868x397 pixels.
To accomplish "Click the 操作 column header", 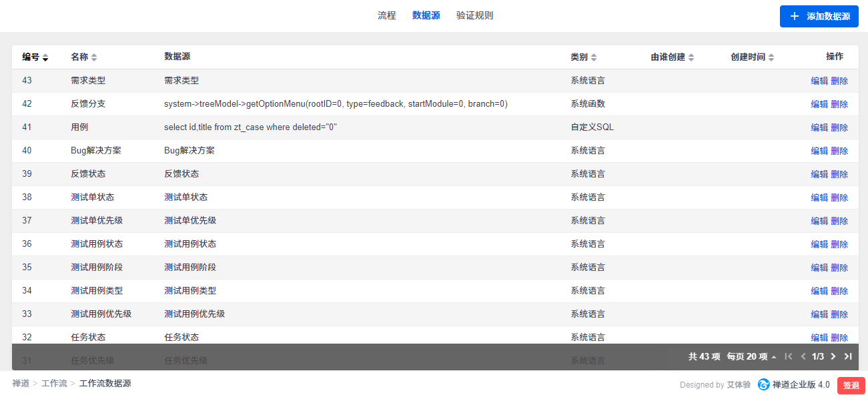I will coord(835,57).
